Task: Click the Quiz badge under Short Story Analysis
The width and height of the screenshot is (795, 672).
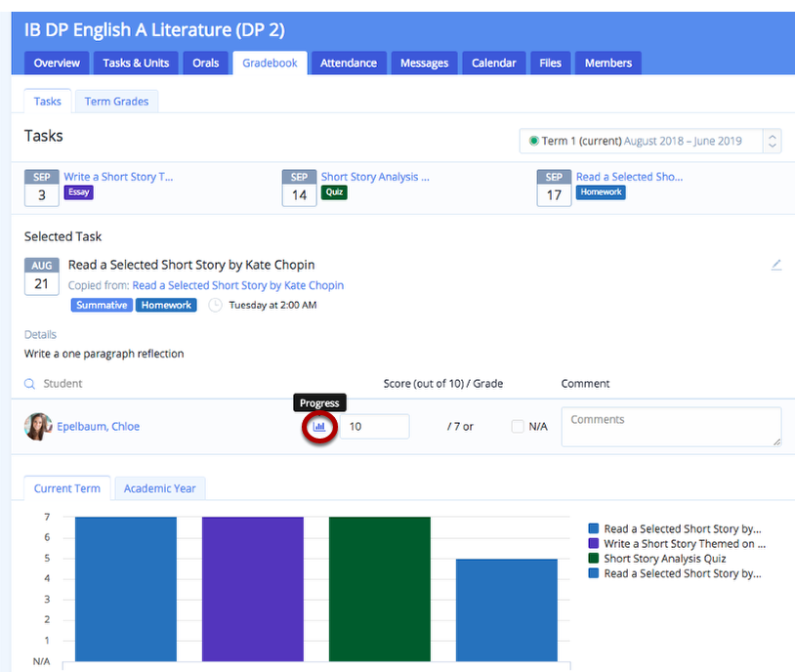Action: (333, 192)
